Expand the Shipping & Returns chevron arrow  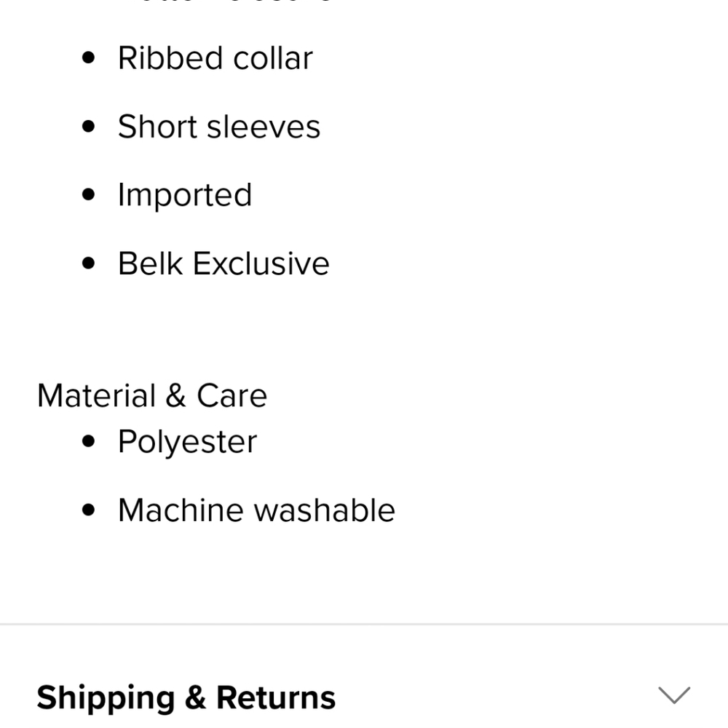(673, 695)
